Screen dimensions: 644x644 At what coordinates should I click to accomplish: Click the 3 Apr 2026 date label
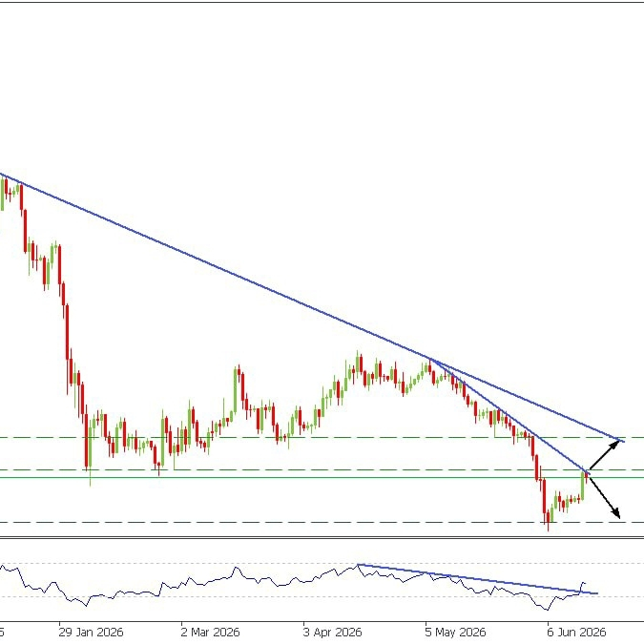[x=332, y=632]
